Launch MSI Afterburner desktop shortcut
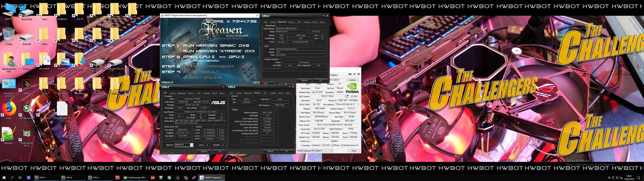The width and height of the screenshot is (644, 181). click(26, 111)
